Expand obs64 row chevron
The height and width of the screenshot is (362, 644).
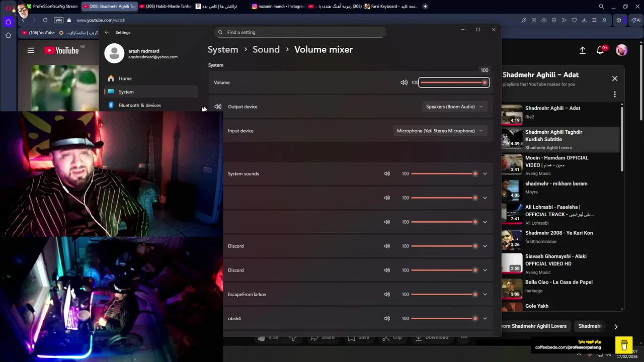pyautogui.click(x=485, y=318)
